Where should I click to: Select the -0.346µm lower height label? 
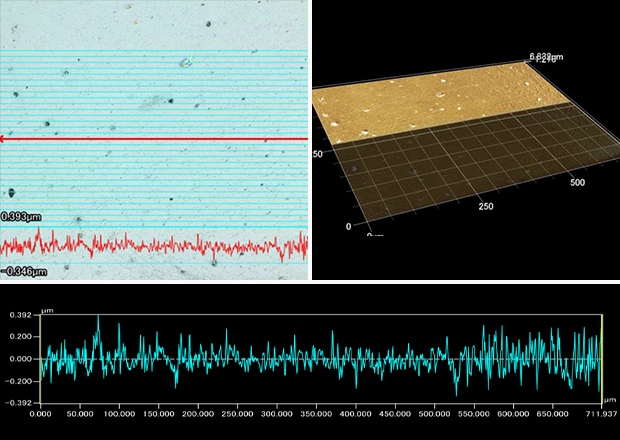(x=21, y=271)
